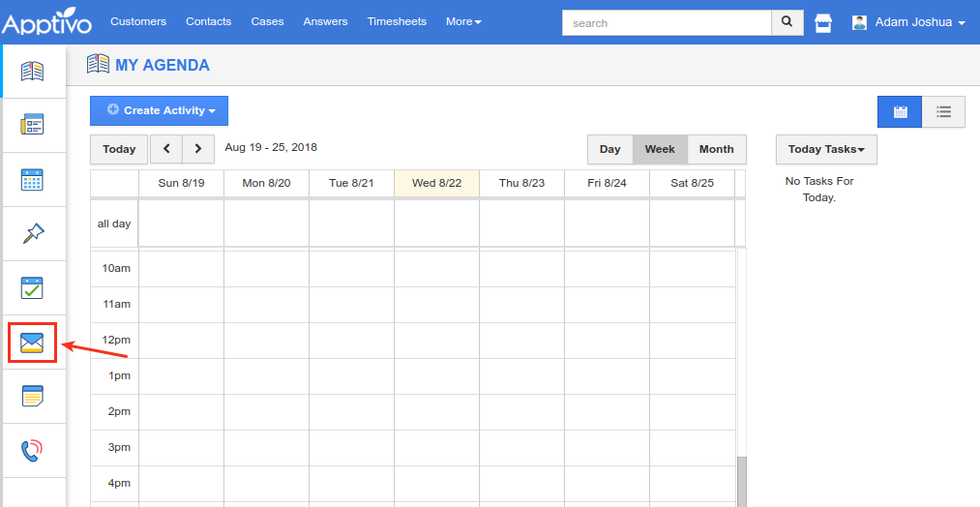Open the call logs phone icon
The height and width of the screenshot is (507, 980).
(x=32, y=450)
